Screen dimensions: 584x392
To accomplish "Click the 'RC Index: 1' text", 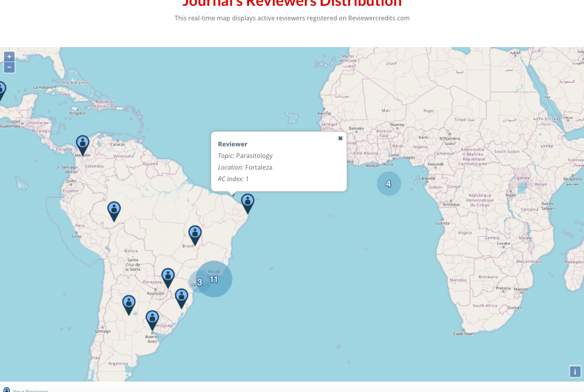I will [x=233, y=179].
